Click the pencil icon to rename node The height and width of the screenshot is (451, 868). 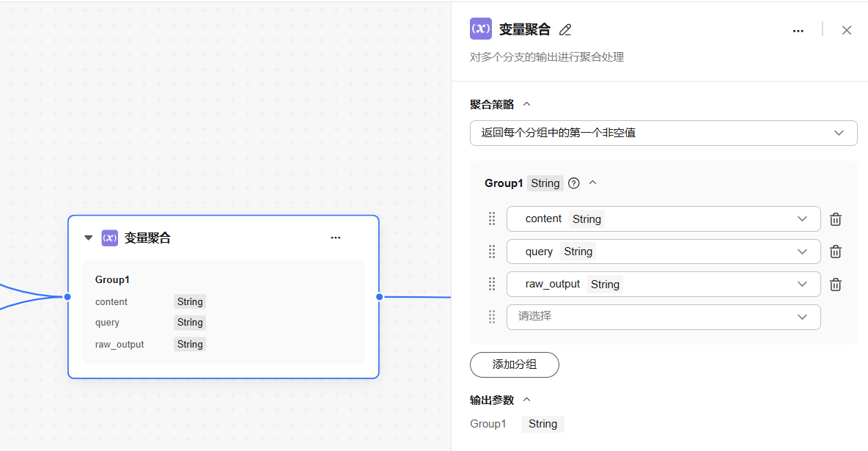pos(564,30)
